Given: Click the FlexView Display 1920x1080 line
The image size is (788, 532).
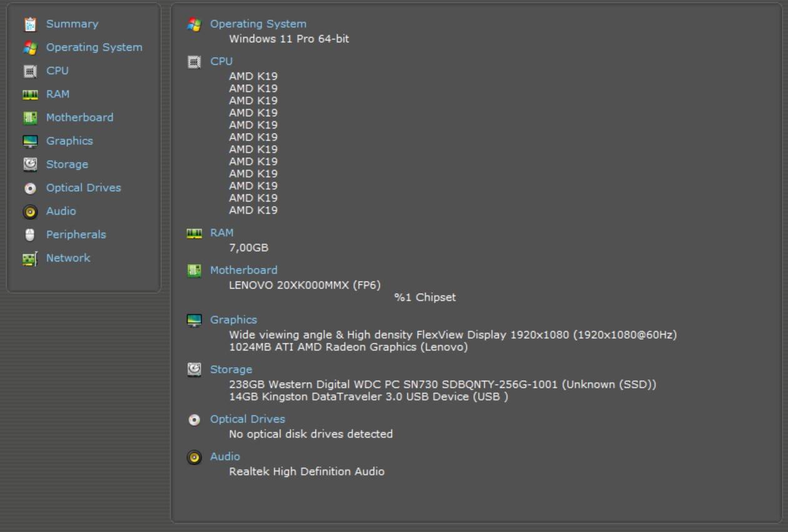Looking at the screenshot, I should (453, 335).
